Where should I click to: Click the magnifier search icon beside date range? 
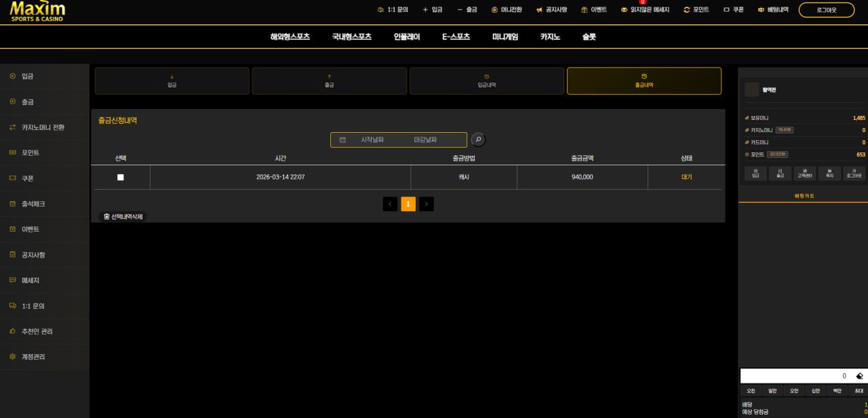click(478, 140)
